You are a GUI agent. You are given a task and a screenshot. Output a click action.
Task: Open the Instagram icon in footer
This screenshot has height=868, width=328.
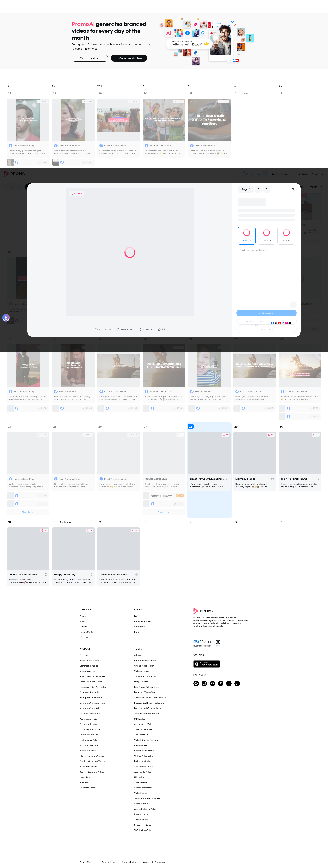(x=204, y=683)
